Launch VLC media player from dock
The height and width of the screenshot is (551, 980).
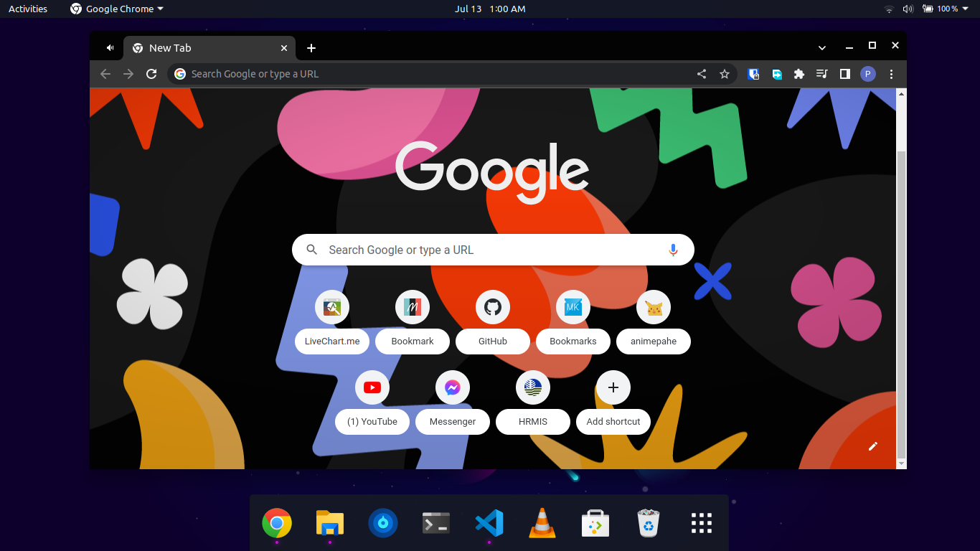coord(542,523)
